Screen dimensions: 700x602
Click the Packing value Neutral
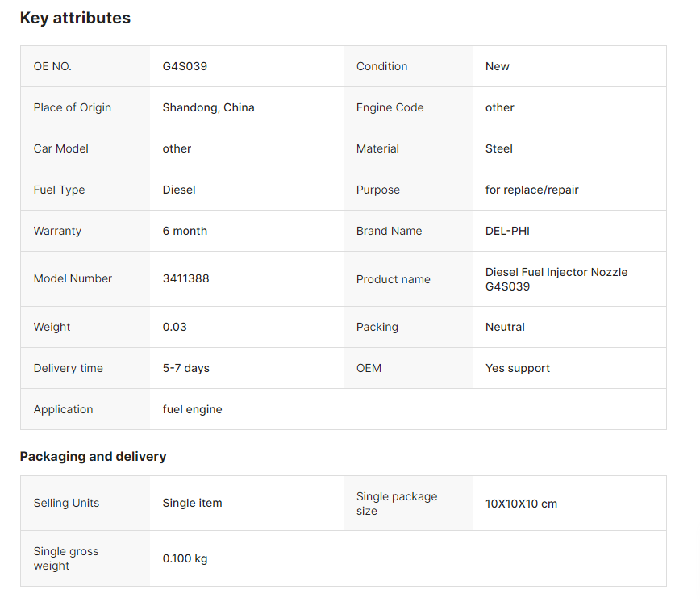point(505,327)
